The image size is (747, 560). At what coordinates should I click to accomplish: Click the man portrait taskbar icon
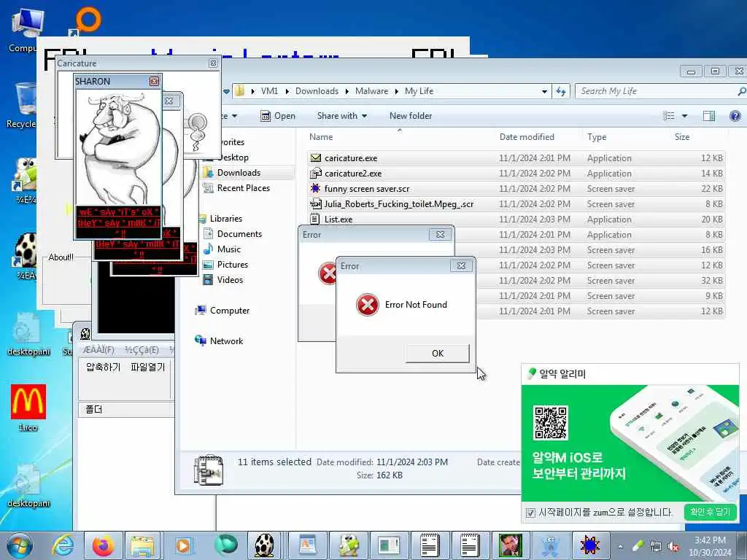[x=510, y=546]
